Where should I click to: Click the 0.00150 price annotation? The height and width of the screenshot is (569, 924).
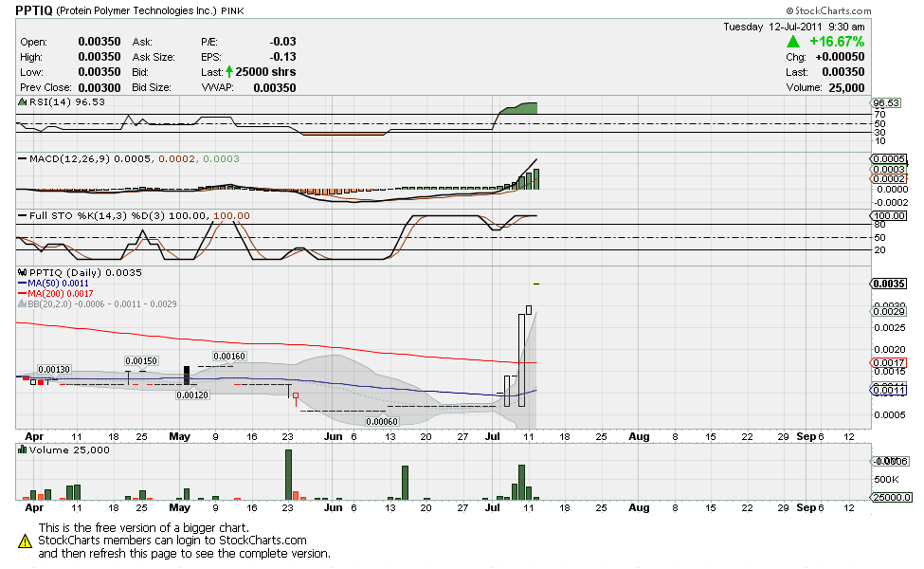click(x=141, y=361)
